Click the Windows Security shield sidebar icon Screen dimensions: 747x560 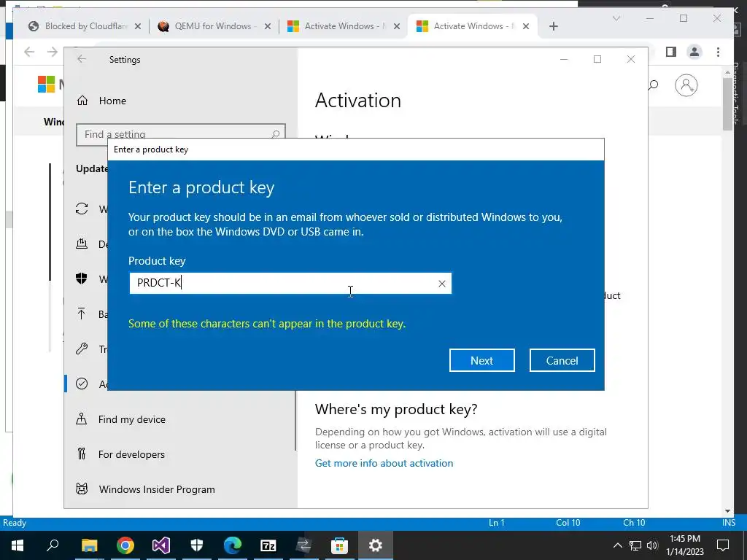[82, 279]
